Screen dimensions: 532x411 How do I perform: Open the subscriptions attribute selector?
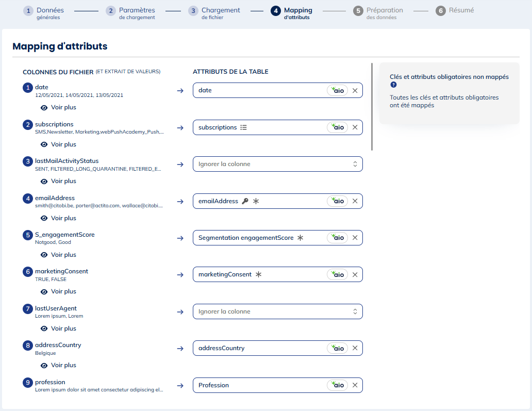[x=258, y=127]
